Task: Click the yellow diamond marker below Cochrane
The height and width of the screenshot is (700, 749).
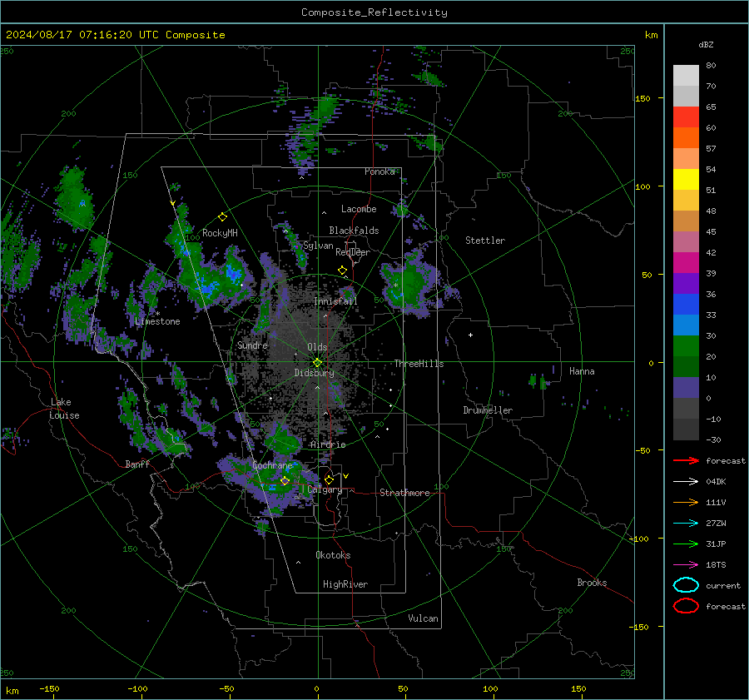Action: click(x=285, y=480)
